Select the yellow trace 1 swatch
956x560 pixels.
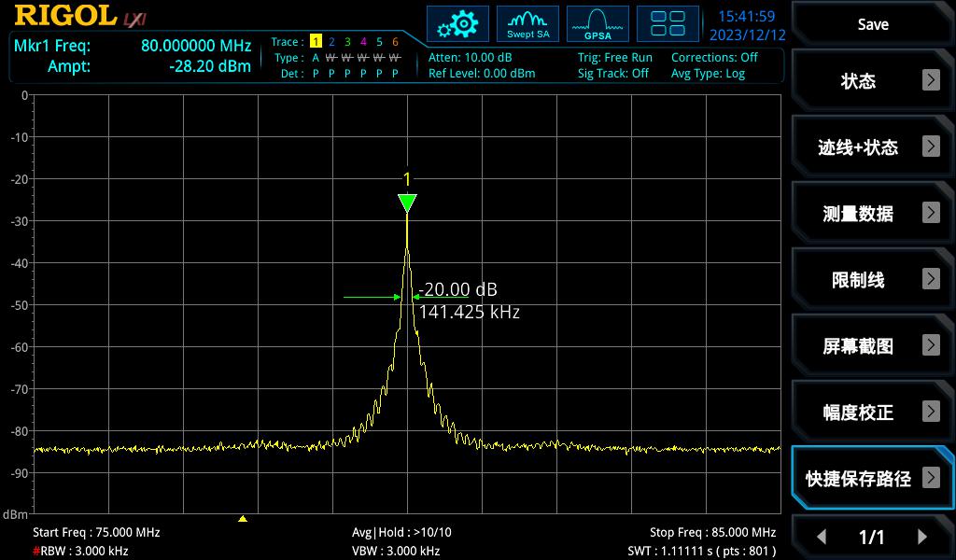point(316,42)
